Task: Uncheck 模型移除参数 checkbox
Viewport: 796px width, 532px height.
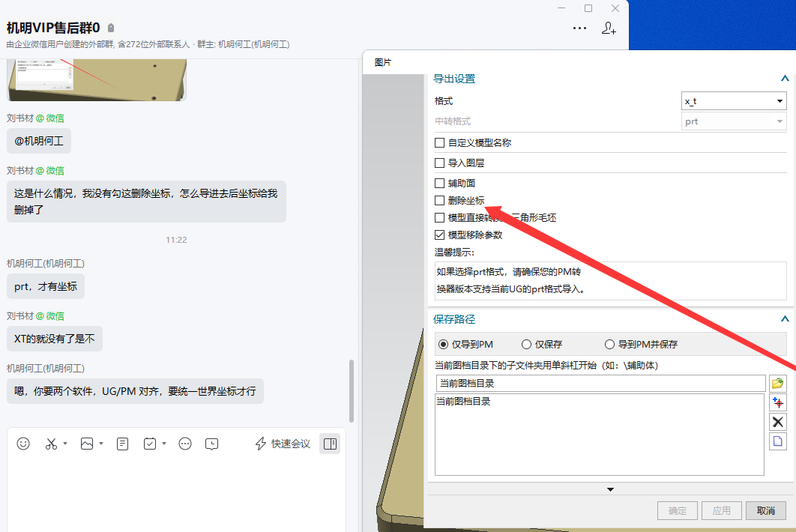Action: point(440,235)
